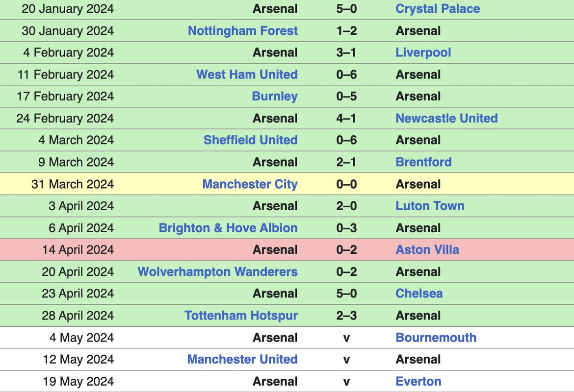Open the Luton Town link

430,206
